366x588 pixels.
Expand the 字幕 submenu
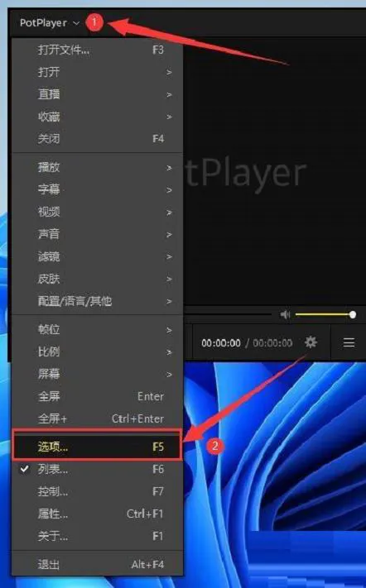coord(98,189)
